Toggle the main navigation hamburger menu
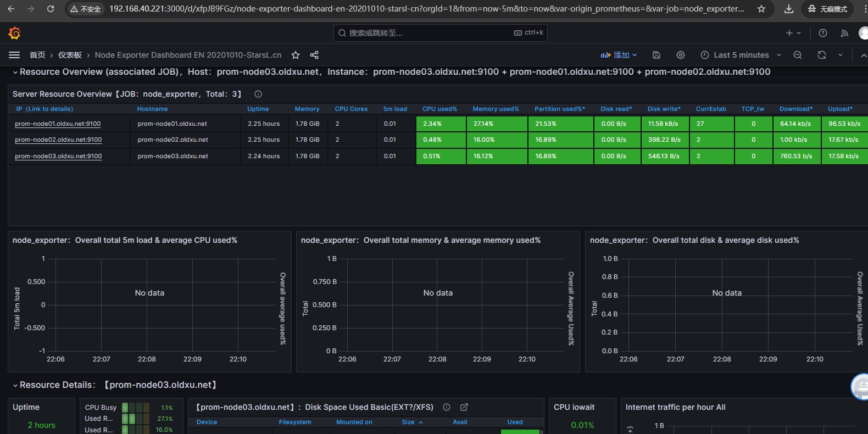Screen dimensions: 868x434 [x=14, y=55]
